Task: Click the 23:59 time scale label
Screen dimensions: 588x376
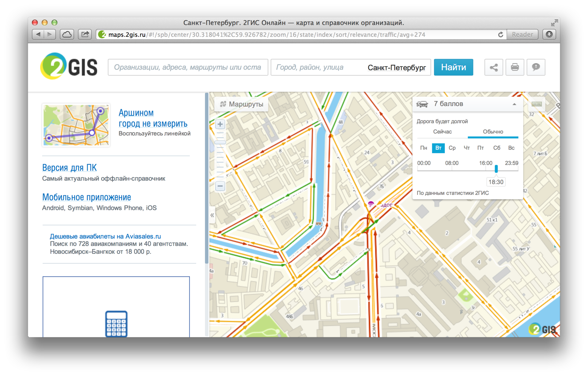Action: (x=511, y=163)
